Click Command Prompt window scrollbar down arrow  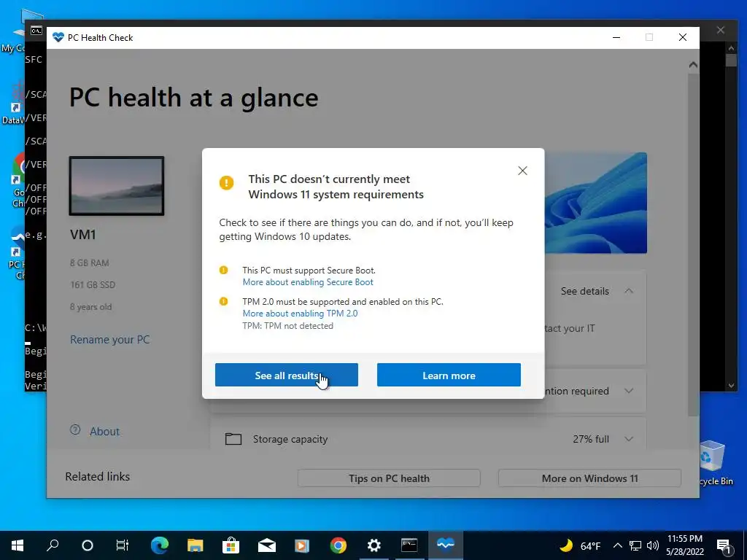tap(731, 386)
